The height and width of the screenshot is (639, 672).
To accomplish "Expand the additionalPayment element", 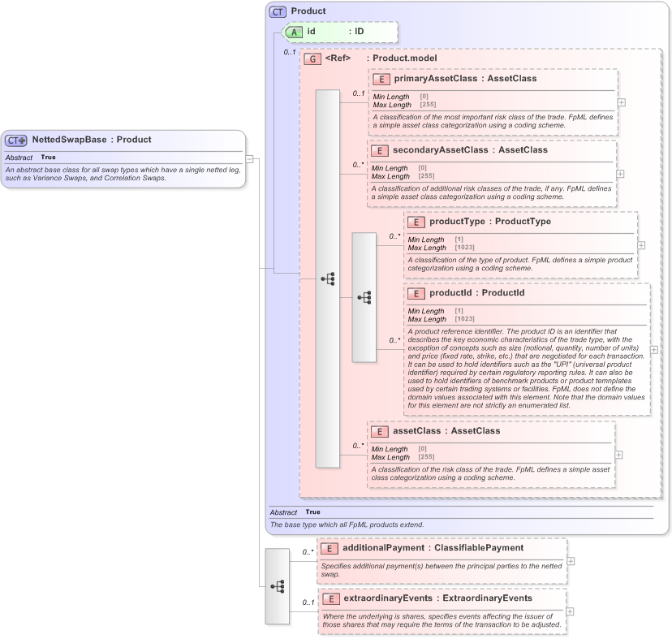I will (x=571, y=561).
